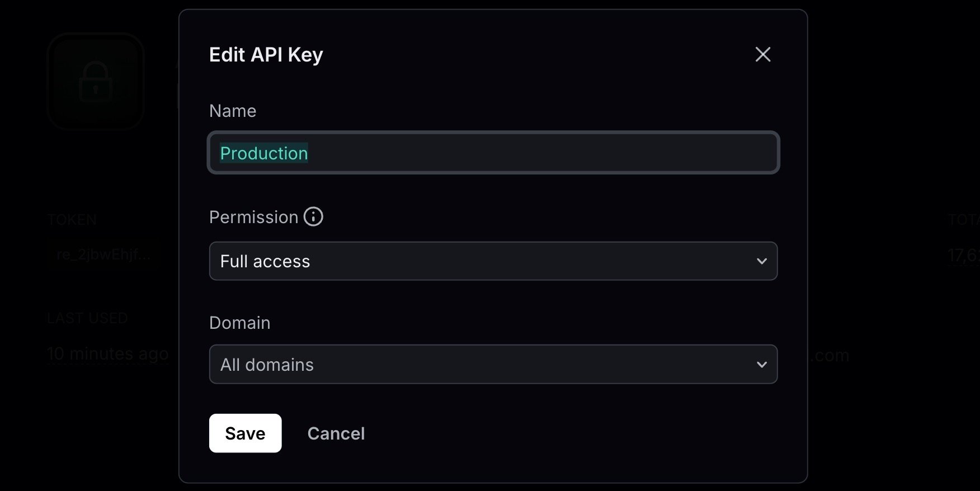The width and height of the screenshot is (980, 491).
Task: Click the partially hidden .com domain text
Action: (x=830, y=355)
